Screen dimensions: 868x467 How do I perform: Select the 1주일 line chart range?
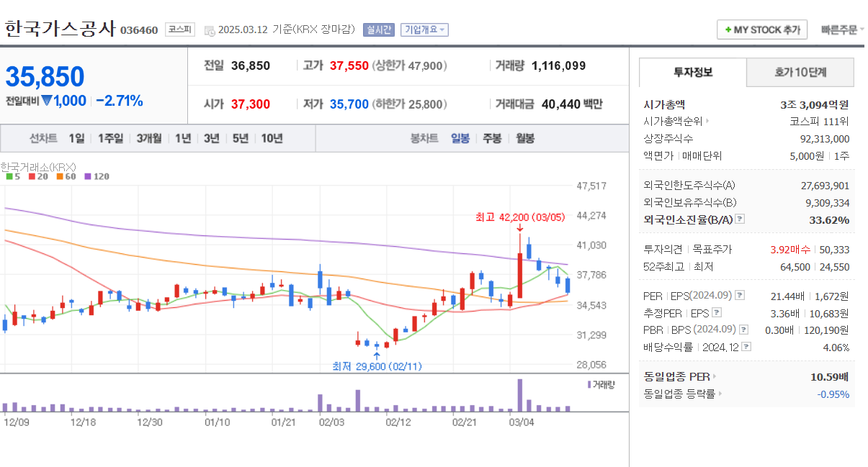pos(110,138)
